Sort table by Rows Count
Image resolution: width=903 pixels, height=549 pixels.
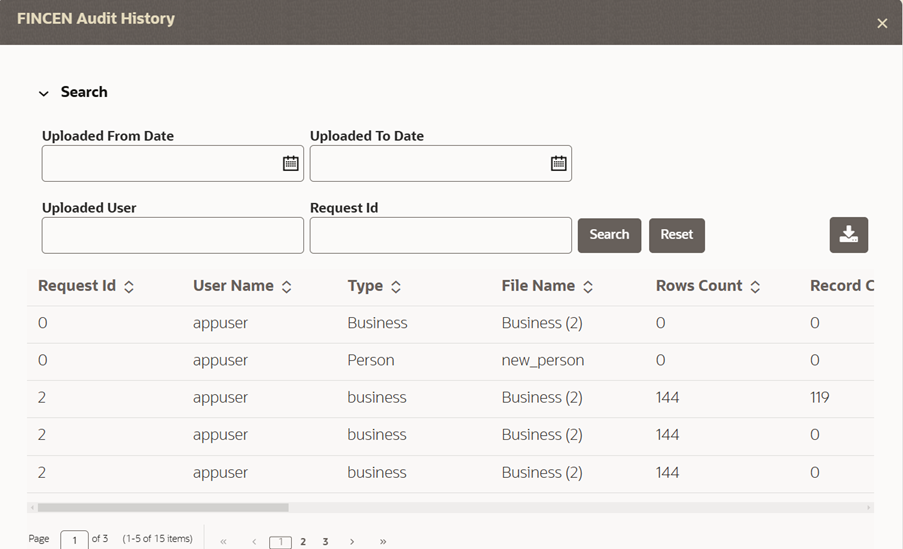(x=755, y=286)
